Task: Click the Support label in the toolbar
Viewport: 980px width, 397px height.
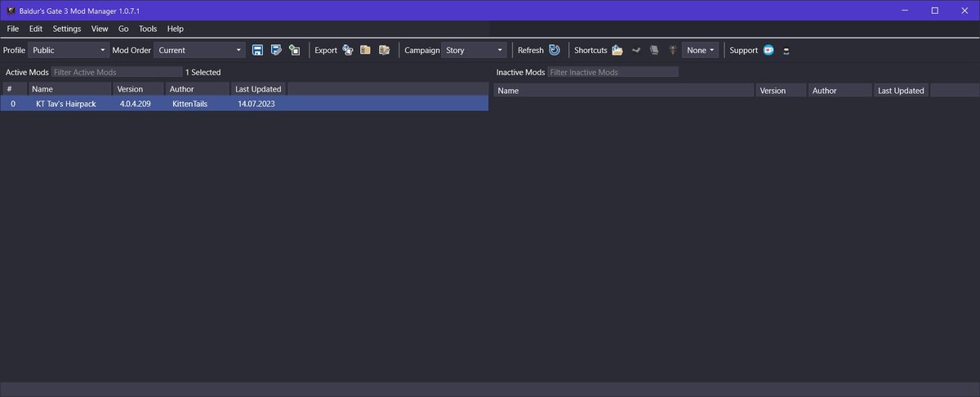Action: coord(744,50)
